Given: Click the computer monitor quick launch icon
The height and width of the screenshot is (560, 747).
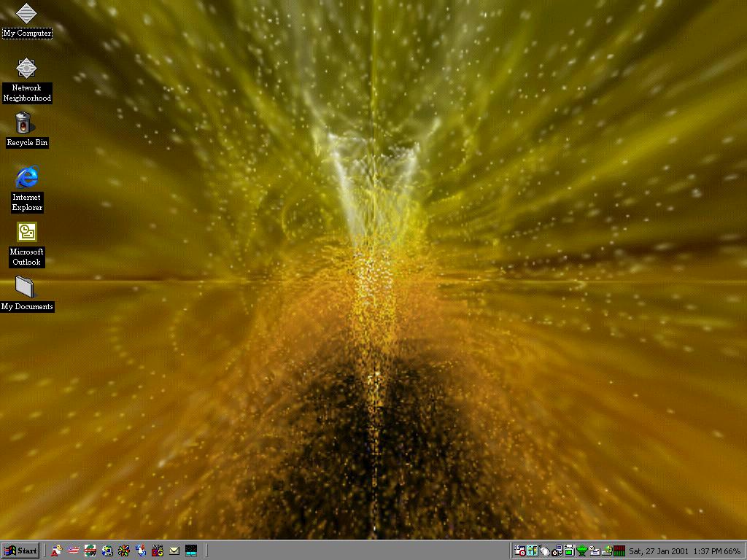Looking at the screenshot, I should click(107, 551).
